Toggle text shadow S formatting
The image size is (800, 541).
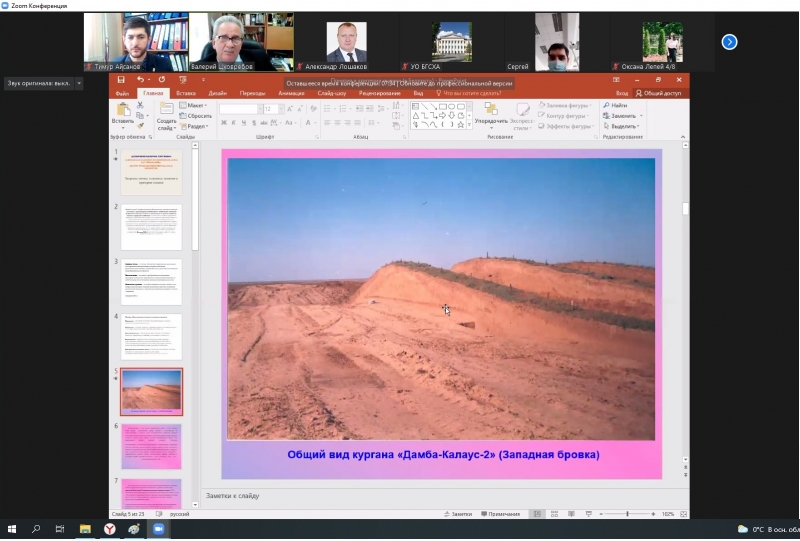point(254,122)
